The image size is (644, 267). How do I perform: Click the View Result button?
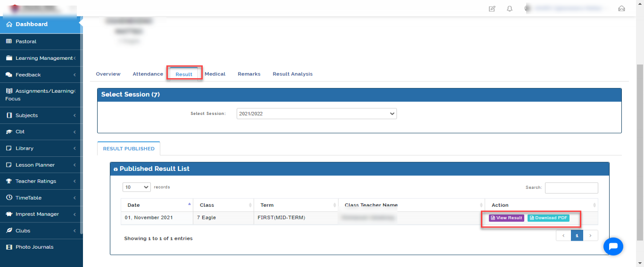point(506,218)
